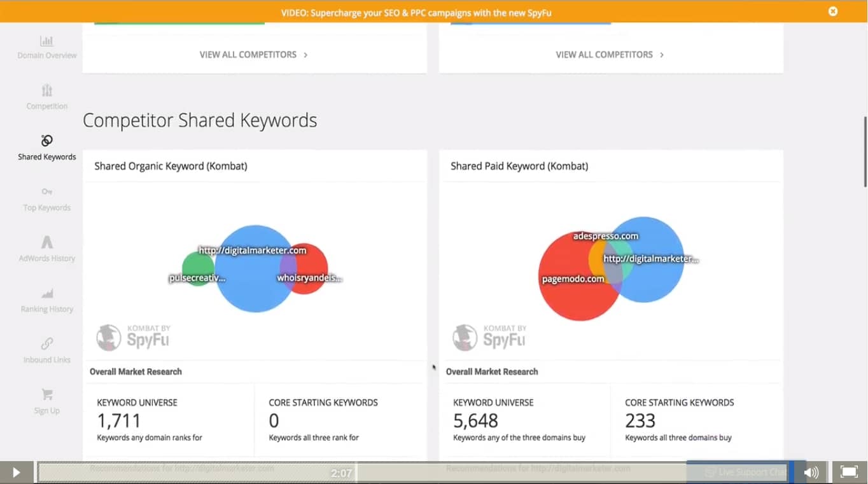The width and height of the screenshot is (868, 484).
Task: Click organic Overall Market Research heading
Action: (x=136, y=371)
